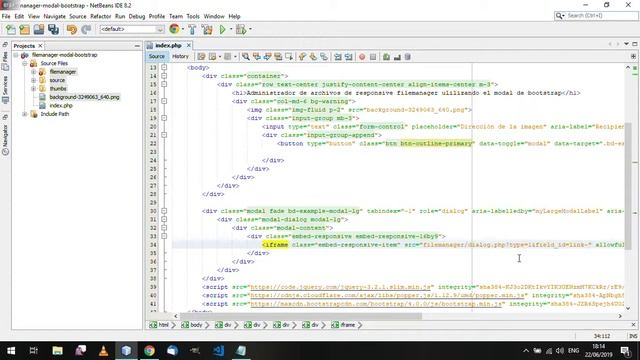Click the split editor plus icon
Screen dimensions: 640x360
(x=633, y=56)
